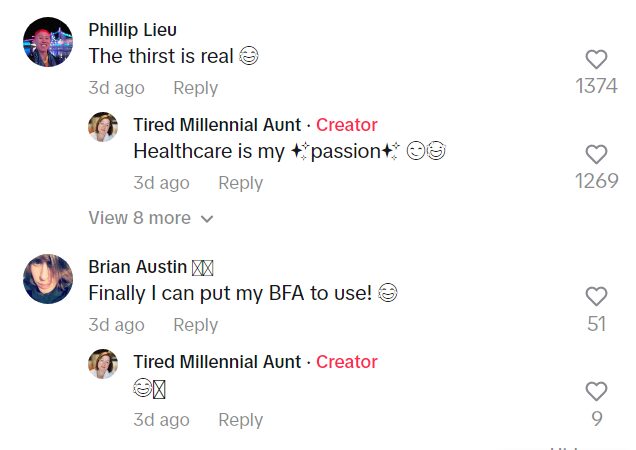Reply to Brian Austin's comment
Viewport: 636px width, 450px height.
[195, 325]
